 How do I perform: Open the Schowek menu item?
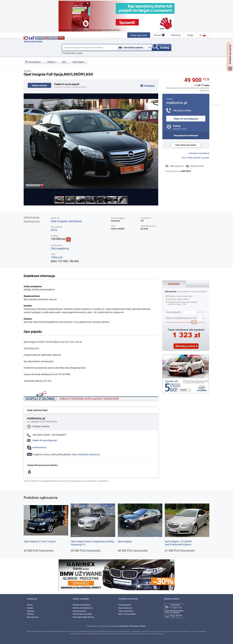[159, 35]
